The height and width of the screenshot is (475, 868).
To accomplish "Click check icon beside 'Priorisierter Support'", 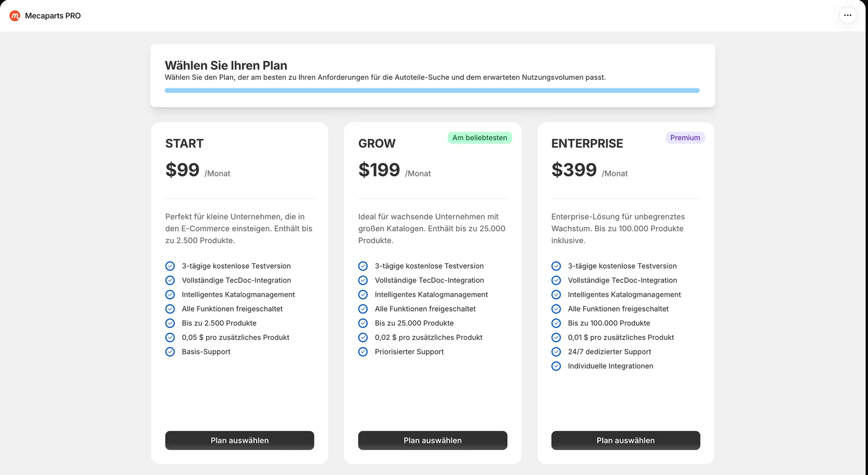I will (x=363, y=352).
